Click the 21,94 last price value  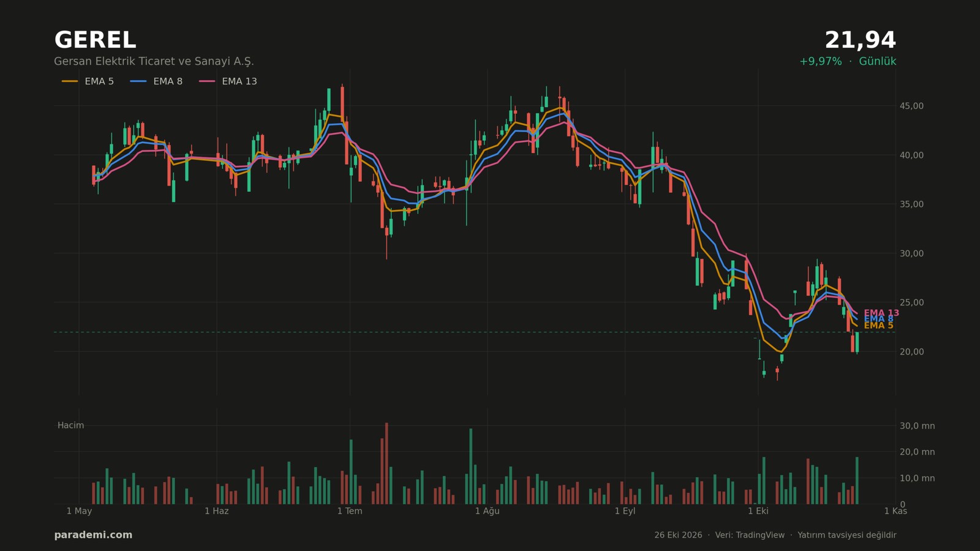click(x=860, y=40)
